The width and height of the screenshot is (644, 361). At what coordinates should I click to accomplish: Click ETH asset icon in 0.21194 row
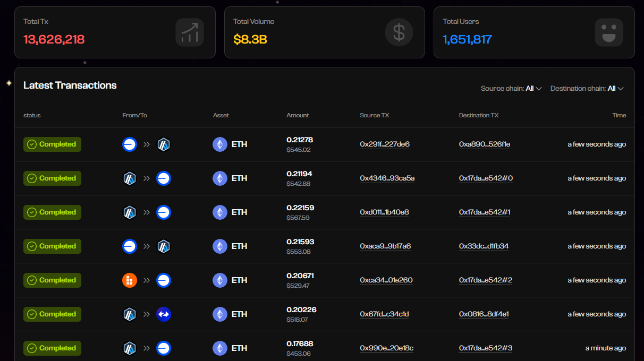(x=220, y=178)
